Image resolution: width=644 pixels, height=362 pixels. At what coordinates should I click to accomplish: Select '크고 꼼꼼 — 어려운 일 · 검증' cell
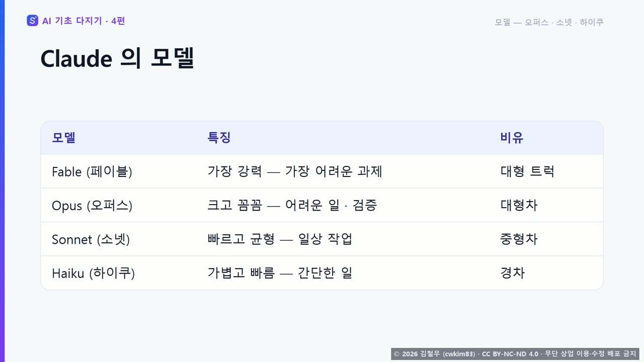tap(292, 205)
